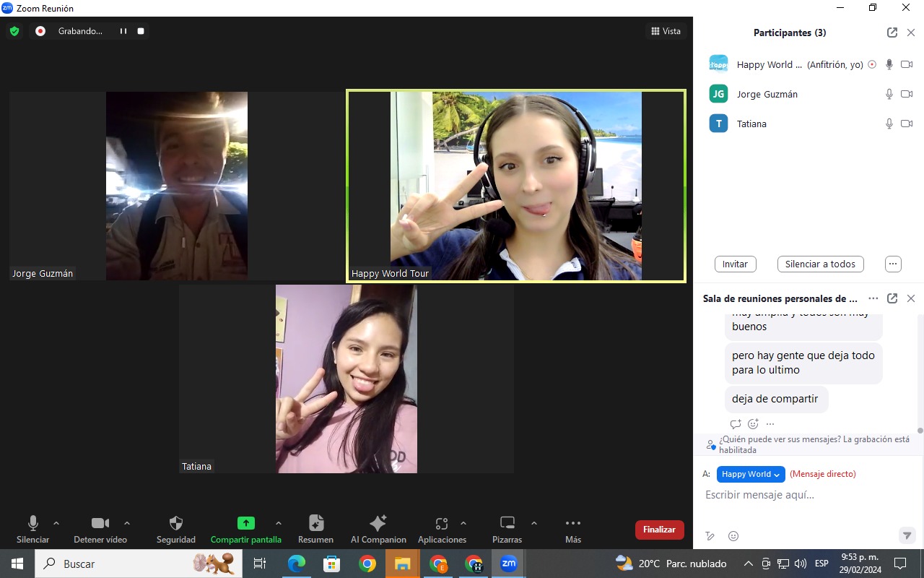The height and width of the screenshot is (578, 924).
Task: Open Windows Start menu
Action: [x=17, y=564]
